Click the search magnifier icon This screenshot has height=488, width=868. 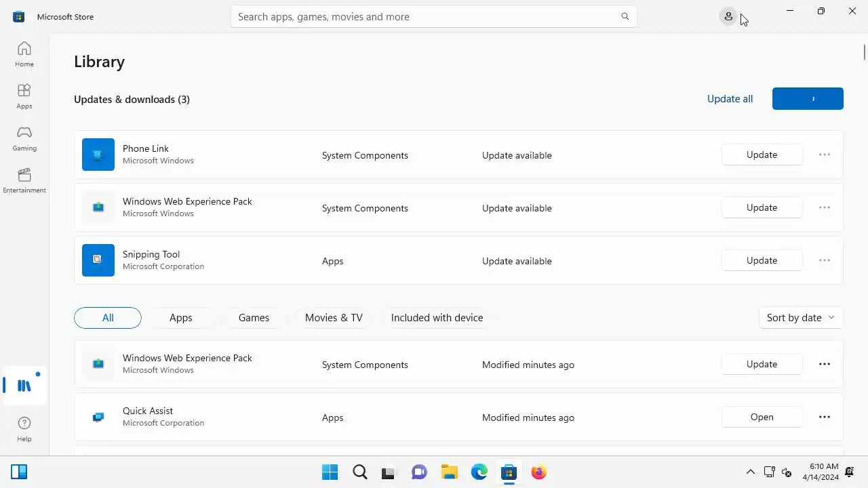[x=625, y=16]
